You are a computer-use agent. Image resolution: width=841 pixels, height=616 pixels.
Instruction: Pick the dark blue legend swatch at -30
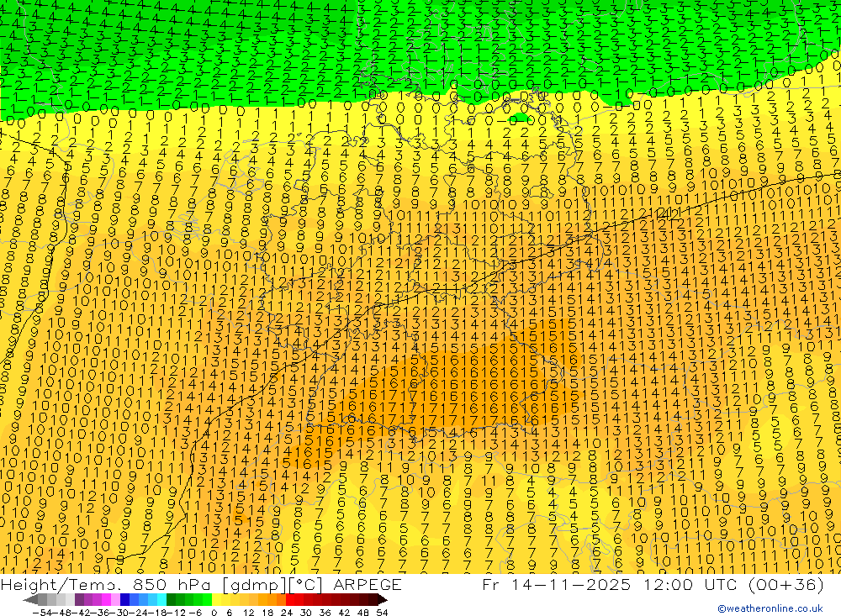(x=125, y=599)
